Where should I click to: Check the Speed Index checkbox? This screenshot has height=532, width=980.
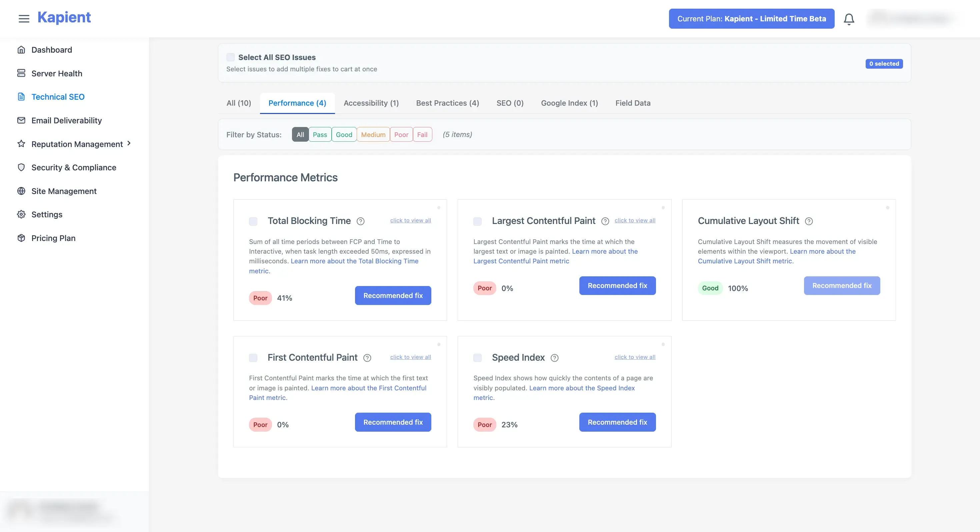[x=477, y=358]
